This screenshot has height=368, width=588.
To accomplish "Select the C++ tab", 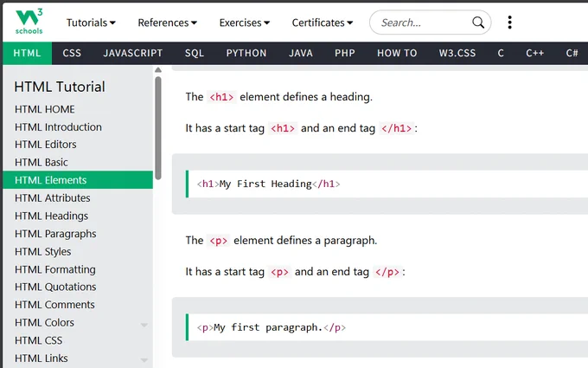I will [x=534, y=54].
